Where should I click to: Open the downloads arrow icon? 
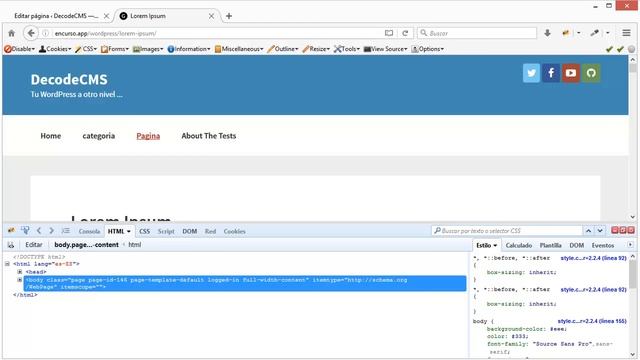pos(547,33)
